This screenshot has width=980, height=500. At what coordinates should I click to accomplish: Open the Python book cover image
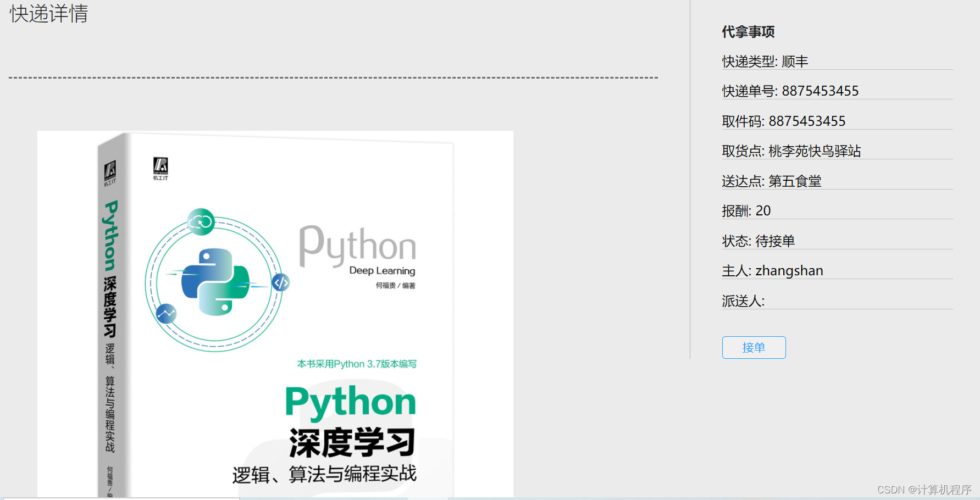click(x=275, y=315)
